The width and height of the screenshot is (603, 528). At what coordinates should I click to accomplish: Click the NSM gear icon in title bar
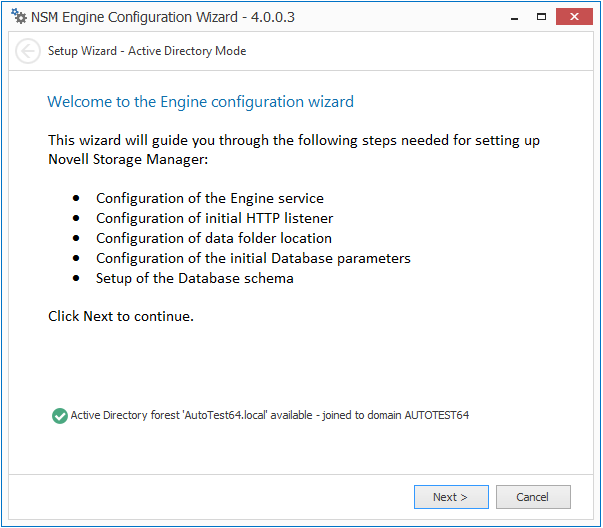pyautogui.click(x=19, y=17)
